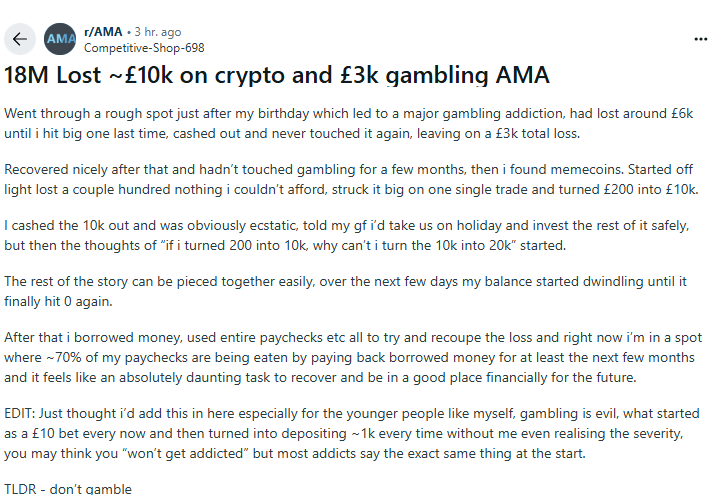Image resolution: width=721 pixels, height=495 pixels.
Task: Click the back arrow button
Action: [20, 39]
